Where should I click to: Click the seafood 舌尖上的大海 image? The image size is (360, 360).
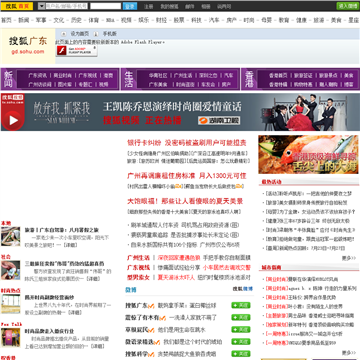tap(309, 155)
